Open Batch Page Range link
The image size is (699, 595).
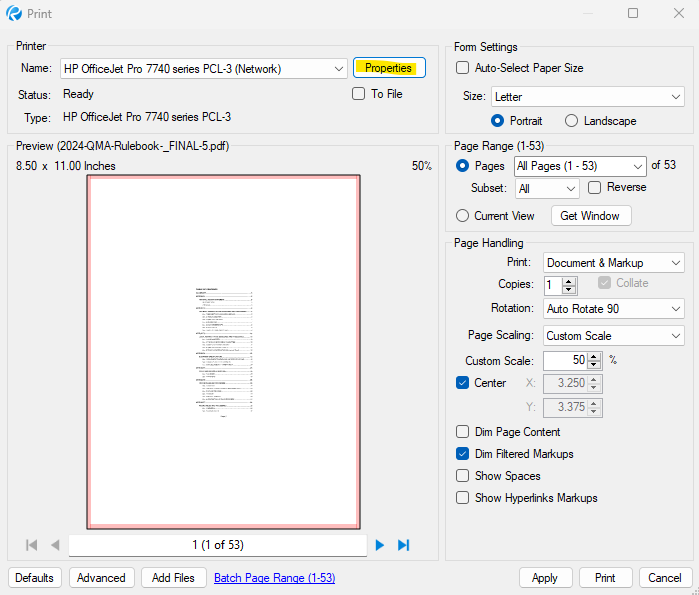click(x=275, y=578)
